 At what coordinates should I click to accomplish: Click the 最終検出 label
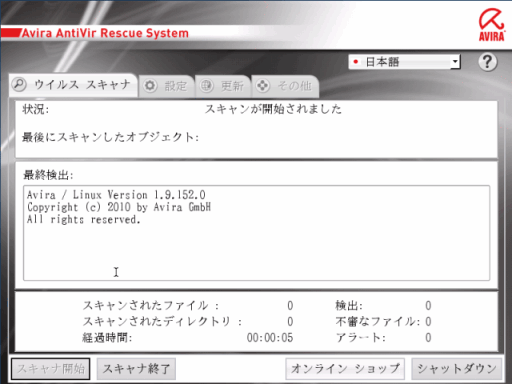click(48, 175)
